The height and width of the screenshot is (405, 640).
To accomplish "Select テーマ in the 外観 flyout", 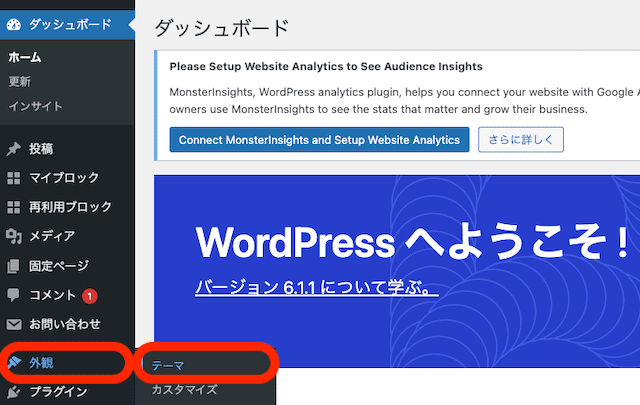I will coord(168,365).
